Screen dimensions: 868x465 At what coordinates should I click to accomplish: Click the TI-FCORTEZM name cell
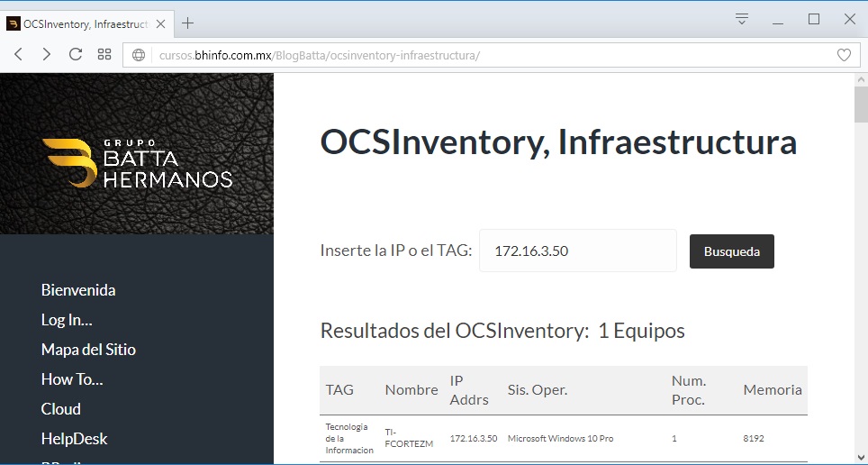409,438
